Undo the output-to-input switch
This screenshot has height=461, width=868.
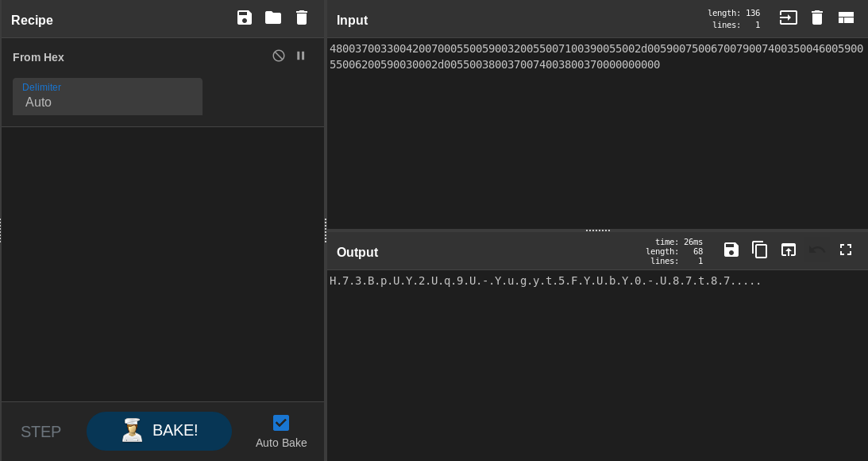click(817, 250)
